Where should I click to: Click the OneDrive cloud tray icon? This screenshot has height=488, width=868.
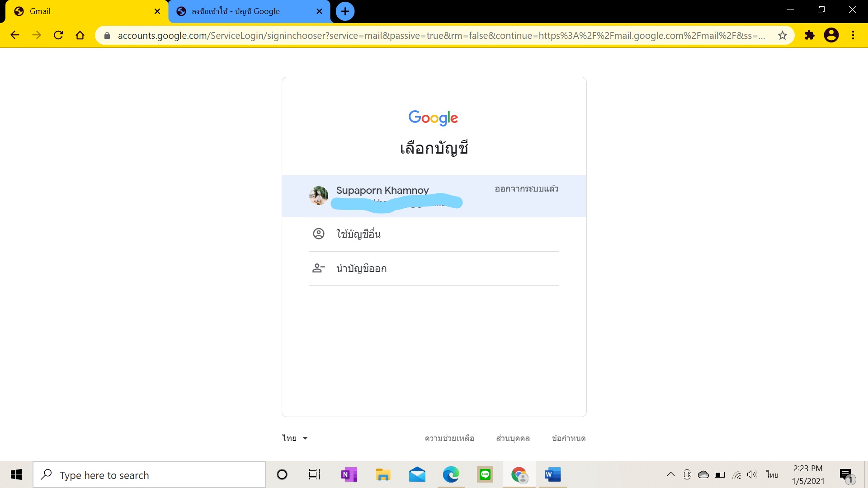(x=703, y=474)
